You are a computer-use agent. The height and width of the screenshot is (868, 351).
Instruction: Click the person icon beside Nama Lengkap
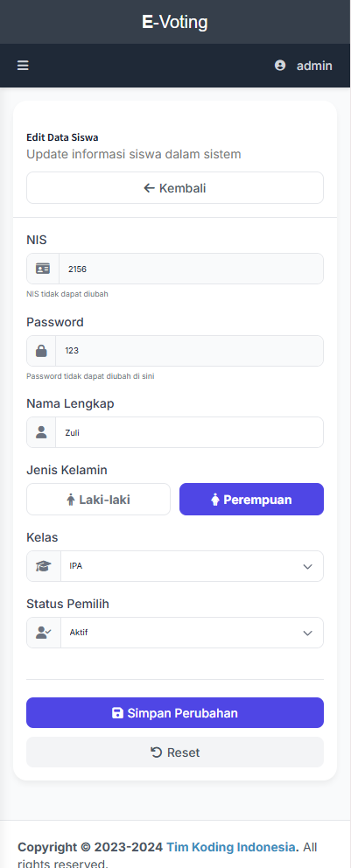tap(41, 432)
